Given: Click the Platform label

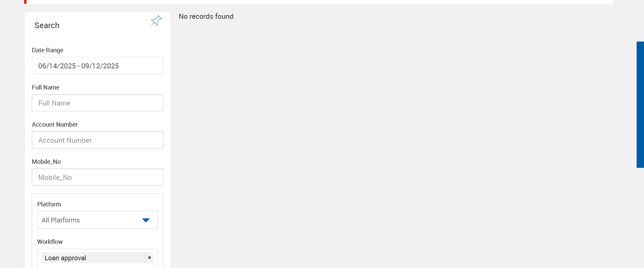Looking at the screenshot, I should coord(49,204).
